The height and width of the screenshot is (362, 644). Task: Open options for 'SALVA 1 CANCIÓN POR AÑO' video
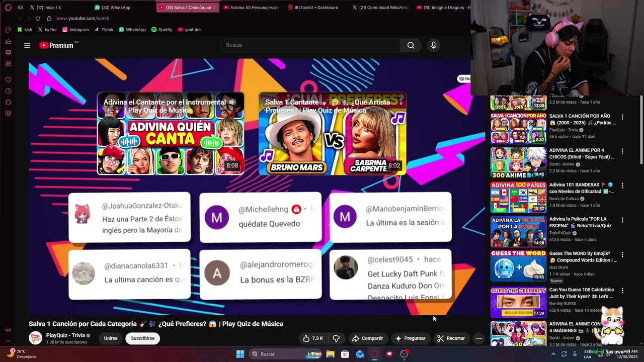point(622,117)
